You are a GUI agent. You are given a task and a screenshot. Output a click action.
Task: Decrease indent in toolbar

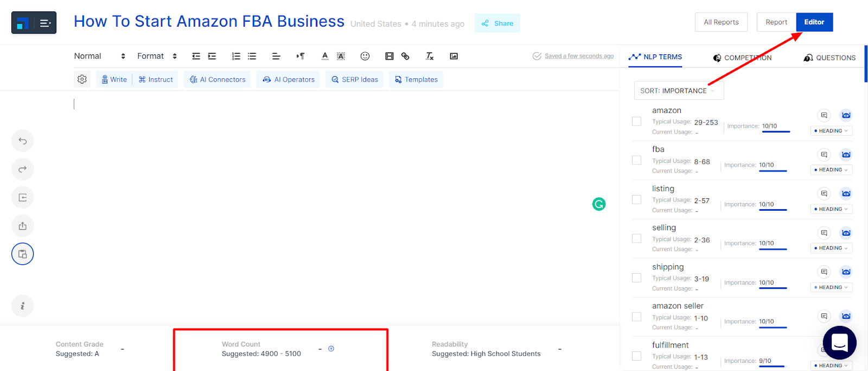(196, 56)
